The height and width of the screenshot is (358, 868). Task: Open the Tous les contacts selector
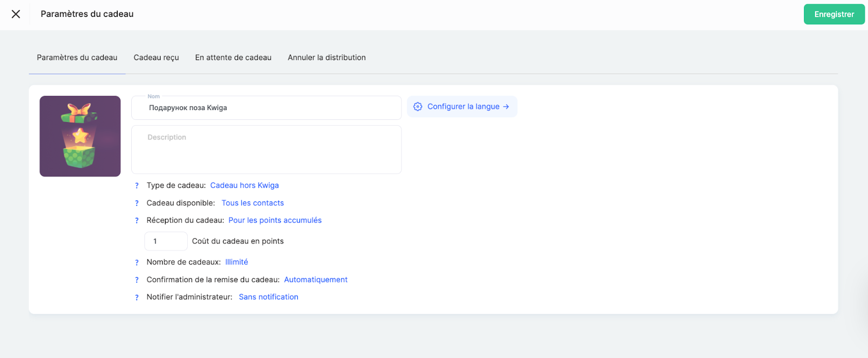pyautogui.click(x=252, y=203)
